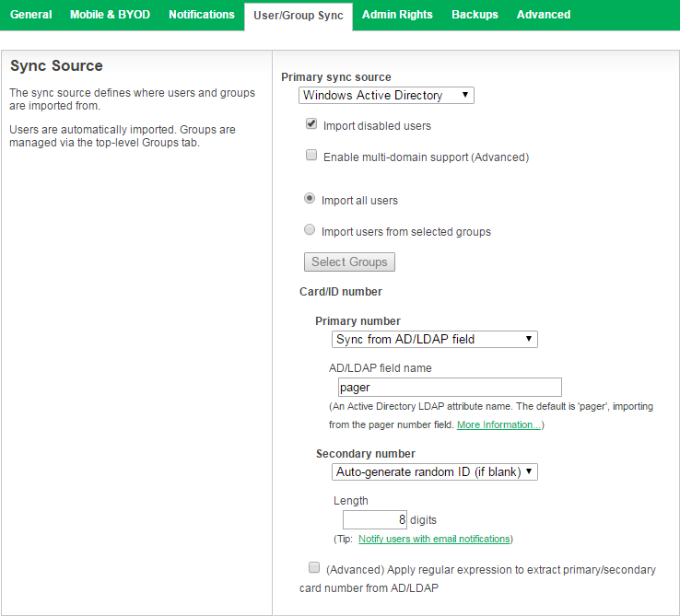
Task: Click the AD/LDAP field name input
Action: (x=450, y=387)
